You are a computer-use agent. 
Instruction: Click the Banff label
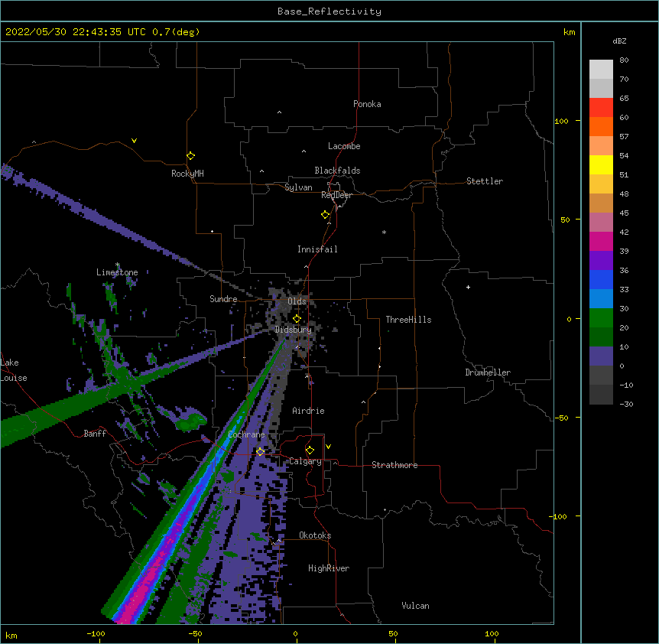(95, 434)
